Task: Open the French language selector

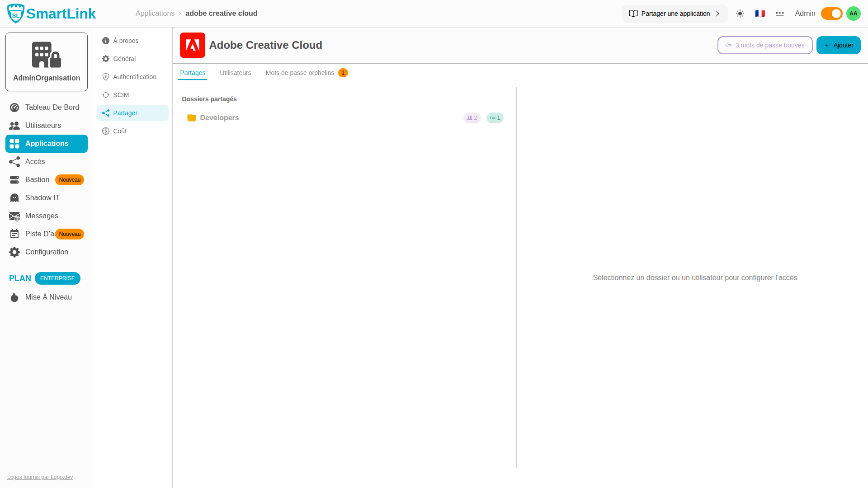Action: pyautogui.click(x=760, y=14)
